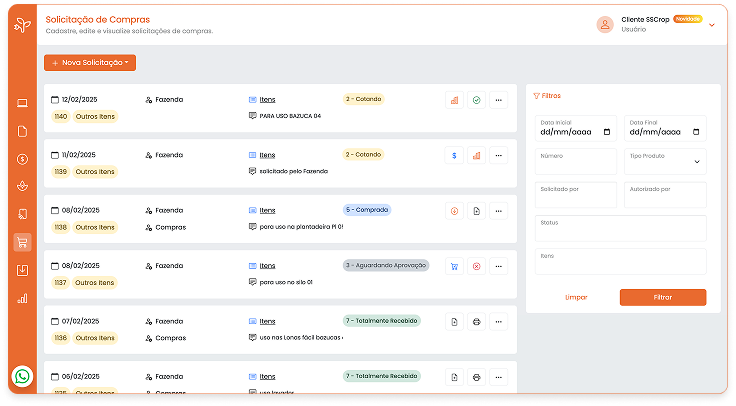
Task: Click the green check icon on request 1140
Action: (476, 100)
